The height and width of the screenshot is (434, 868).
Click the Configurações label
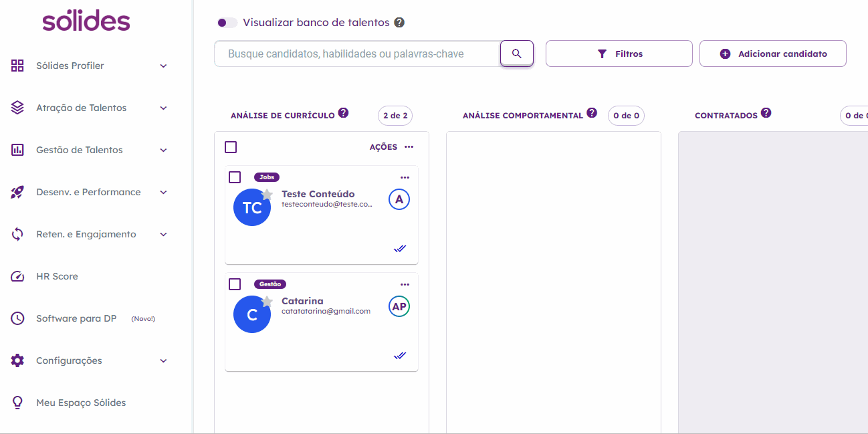point(69,360)
